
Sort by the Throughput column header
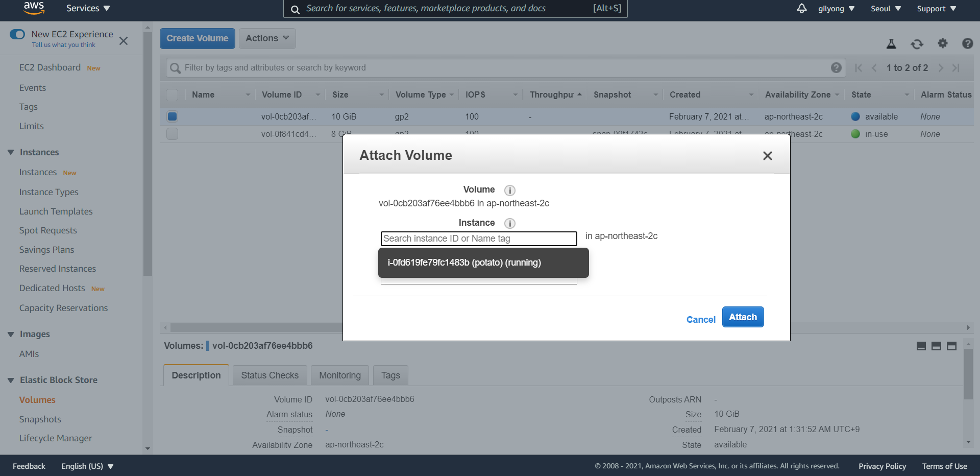pos(551,94)
